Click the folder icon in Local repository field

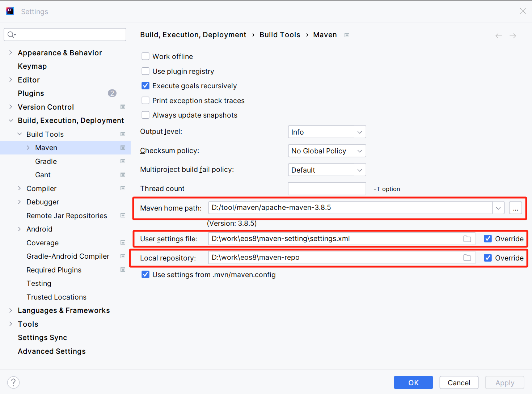(467, 258)
